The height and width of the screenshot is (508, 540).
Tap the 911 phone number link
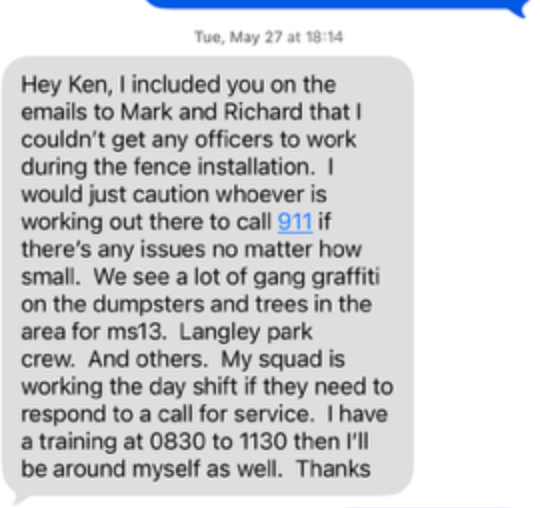pos(295,222)
